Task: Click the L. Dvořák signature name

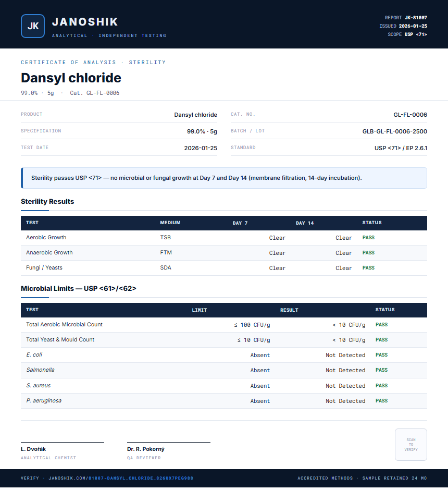Action: coord(33,449)
